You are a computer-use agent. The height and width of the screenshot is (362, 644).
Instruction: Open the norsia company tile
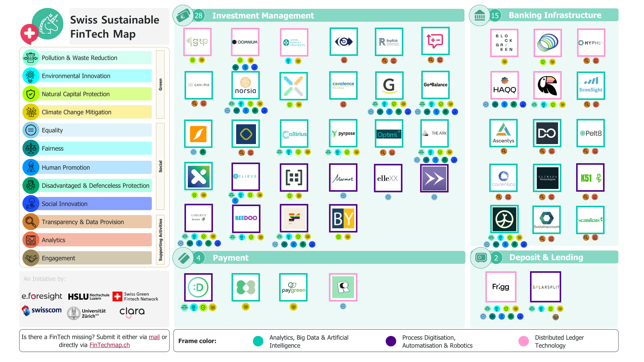pyautogui.click(x=245, y=85)
